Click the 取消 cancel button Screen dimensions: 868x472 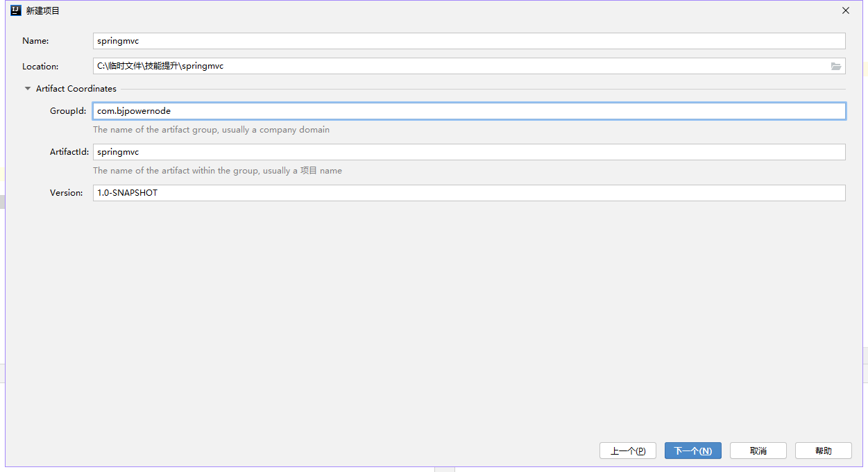[x=758, y=450]
